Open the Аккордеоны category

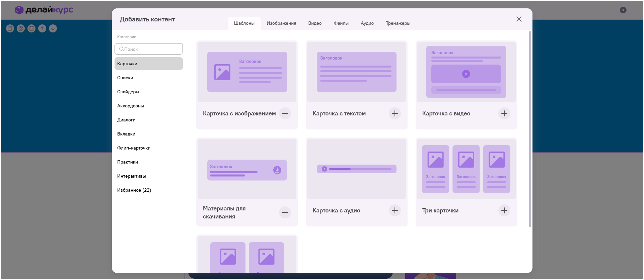point(149,106)
